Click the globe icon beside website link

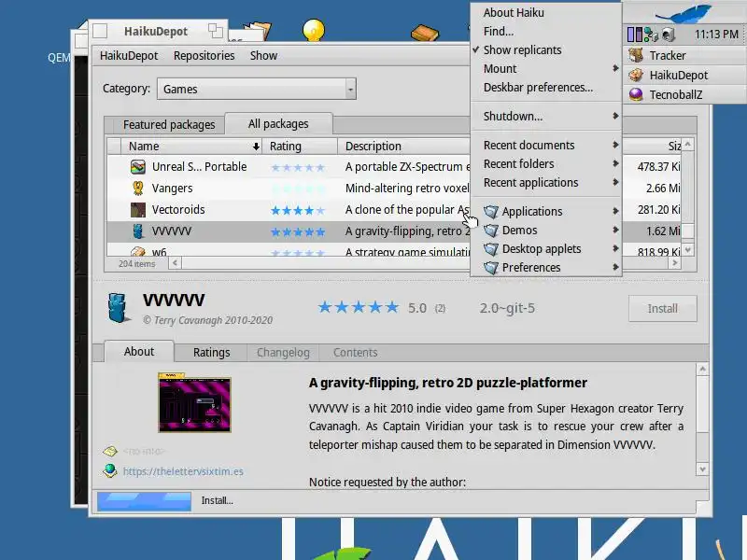coord(110,470)
